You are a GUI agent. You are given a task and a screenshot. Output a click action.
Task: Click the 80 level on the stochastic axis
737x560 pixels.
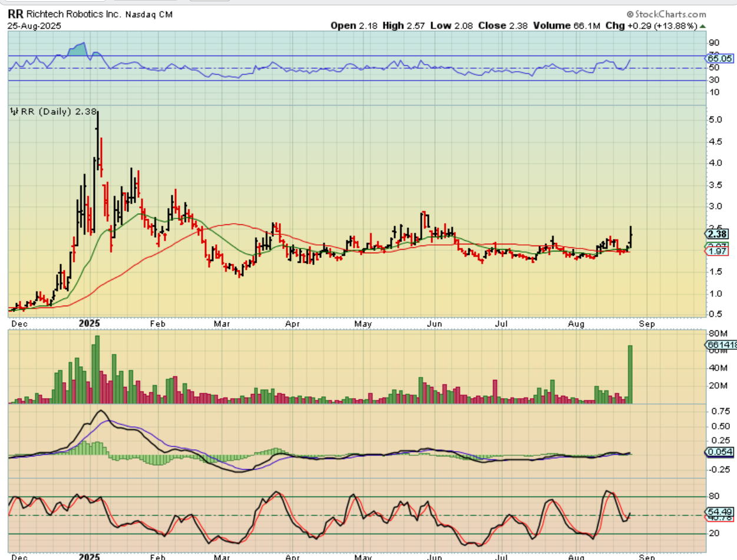[x=713, y=496]
